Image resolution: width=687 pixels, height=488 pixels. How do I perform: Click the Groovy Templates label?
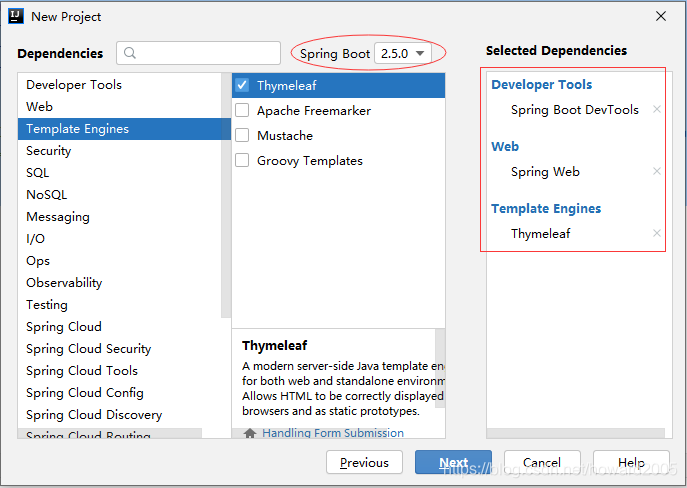pyautogui.click(x=310, y=161)
